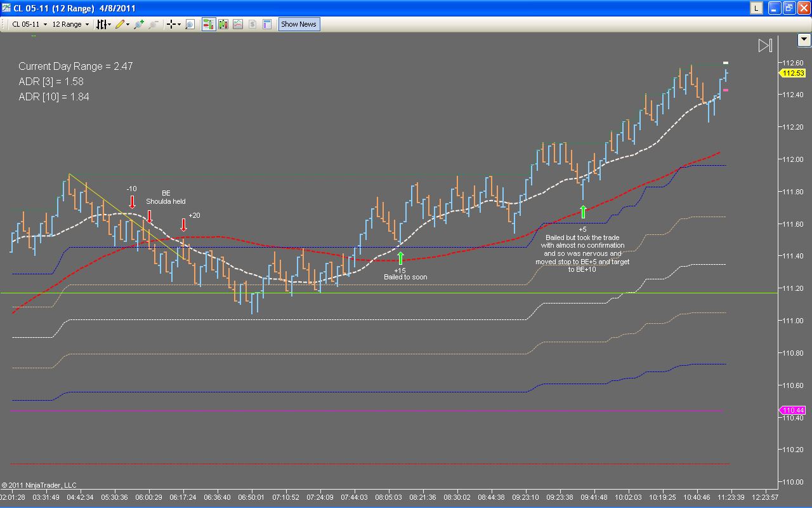The image size is (812, 508).
Task: Click the window title 'CL 05-11 (12 Range) 4/8/2011'
Action: click(75, 8)
